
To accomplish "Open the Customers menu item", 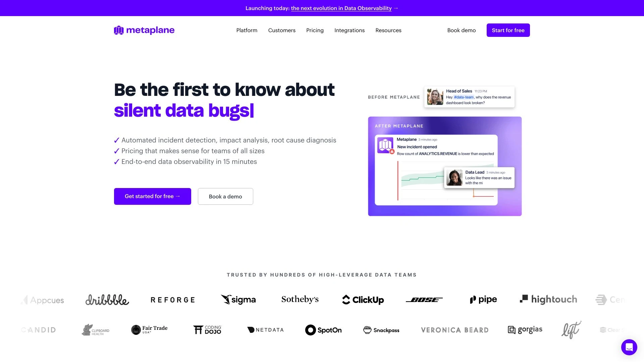I will (282, 29).
